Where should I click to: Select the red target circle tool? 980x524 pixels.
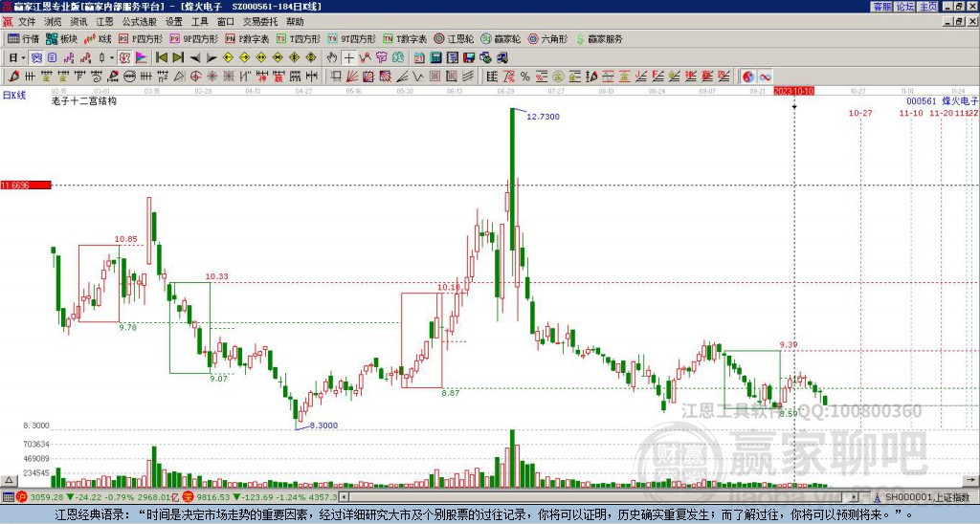pos(195,76)
